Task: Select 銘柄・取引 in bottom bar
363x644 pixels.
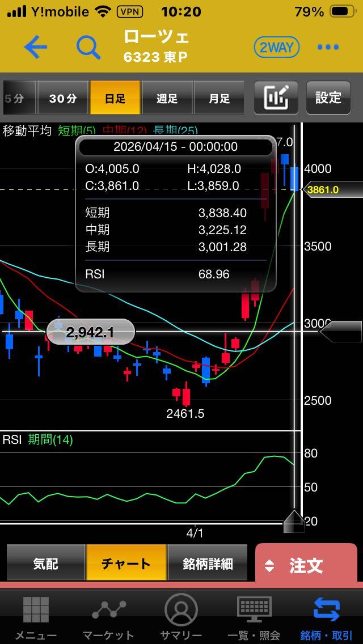Action: tap(327, 616)
